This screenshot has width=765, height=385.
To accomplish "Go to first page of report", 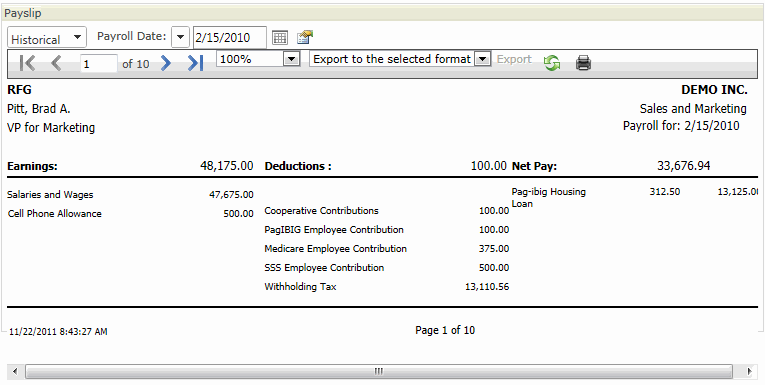I will (x=27, y=63).
